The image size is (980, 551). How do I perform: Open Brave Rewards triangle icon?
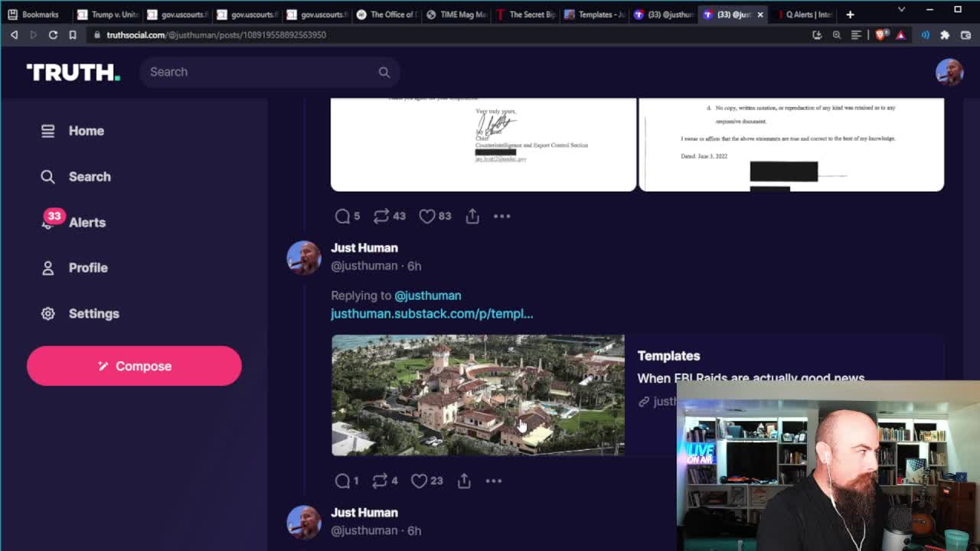pos(900,34)
